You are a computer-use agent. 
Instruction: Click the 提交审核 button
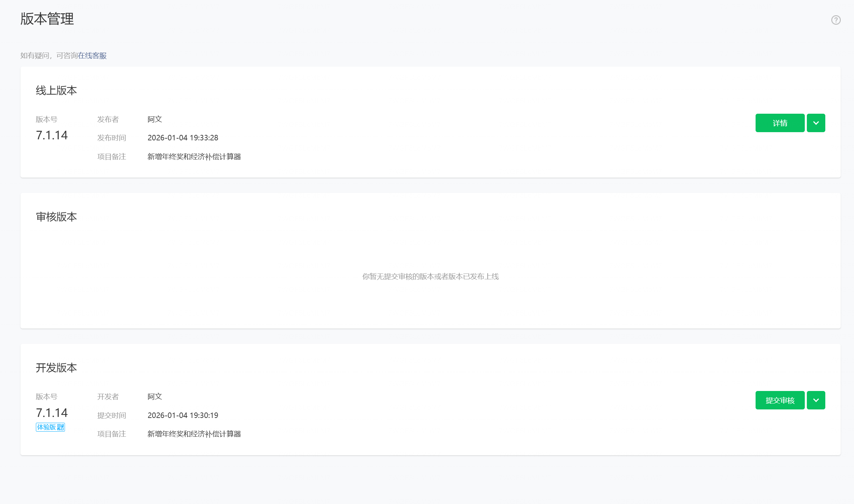tap(780, 400)
